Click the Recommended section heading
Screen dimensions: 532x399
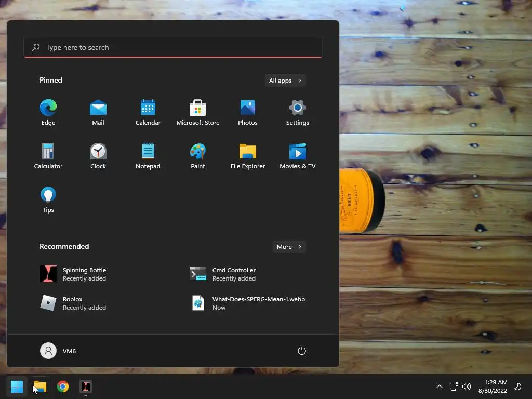[x=64, y=246]
